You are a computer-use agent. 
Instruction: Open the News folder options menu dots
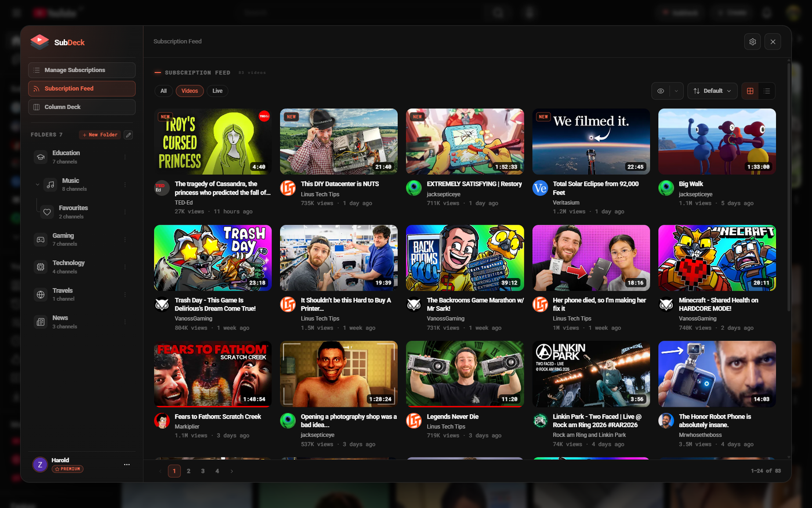(x=125, y=322)
